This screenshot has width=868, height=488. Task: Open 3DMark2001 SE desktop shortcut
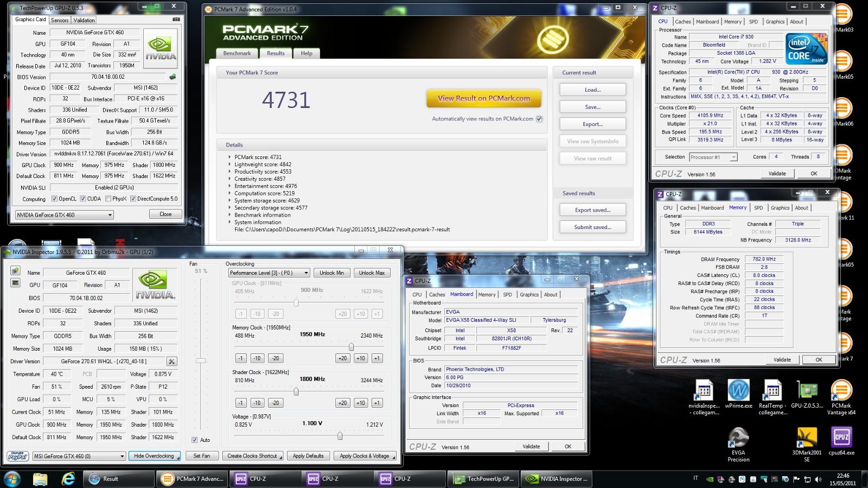click(x=807, y=445)
